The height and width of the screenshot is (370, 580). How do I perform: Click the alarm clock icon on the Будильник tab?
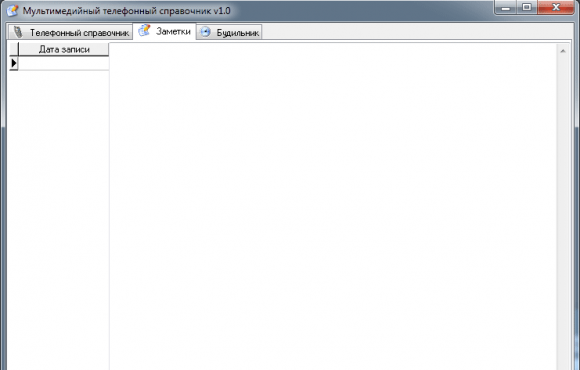click(205, 32)
